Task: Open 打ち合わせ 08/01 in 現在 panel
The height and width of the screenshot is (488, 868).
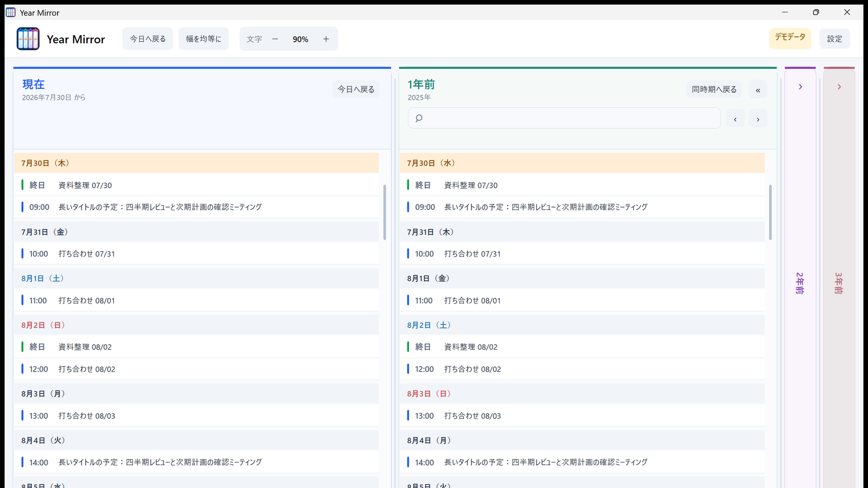Action: pos(196,300)
